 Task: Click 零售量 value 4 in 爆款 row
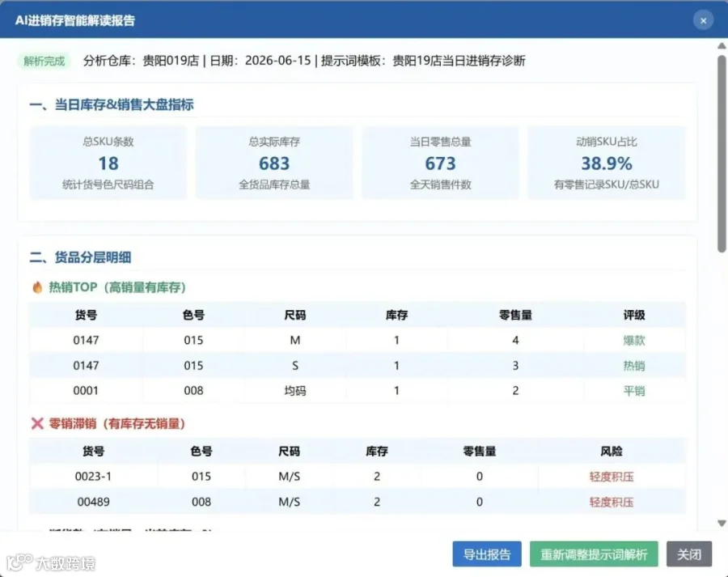pyautogui.click(x=515, y=340)
